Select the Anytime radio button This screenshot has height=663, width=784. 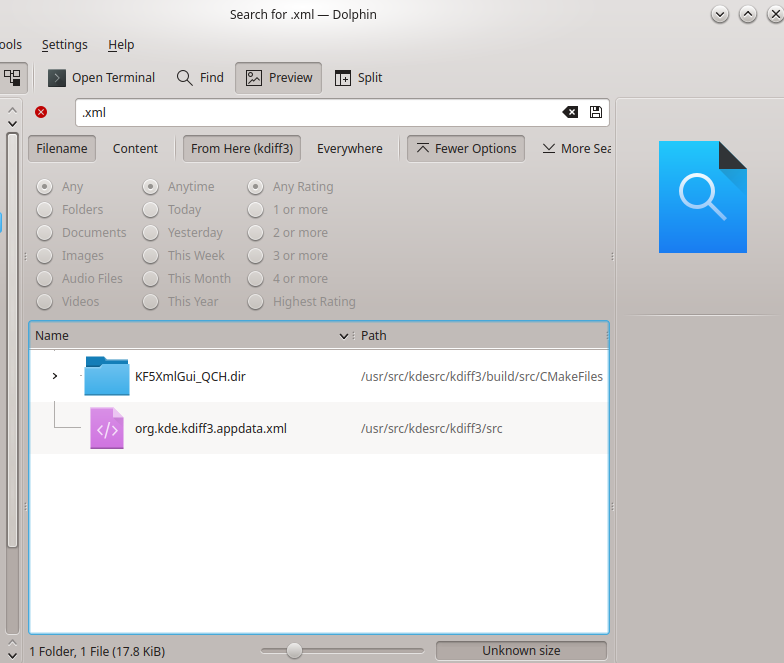(x=150, y=186)
